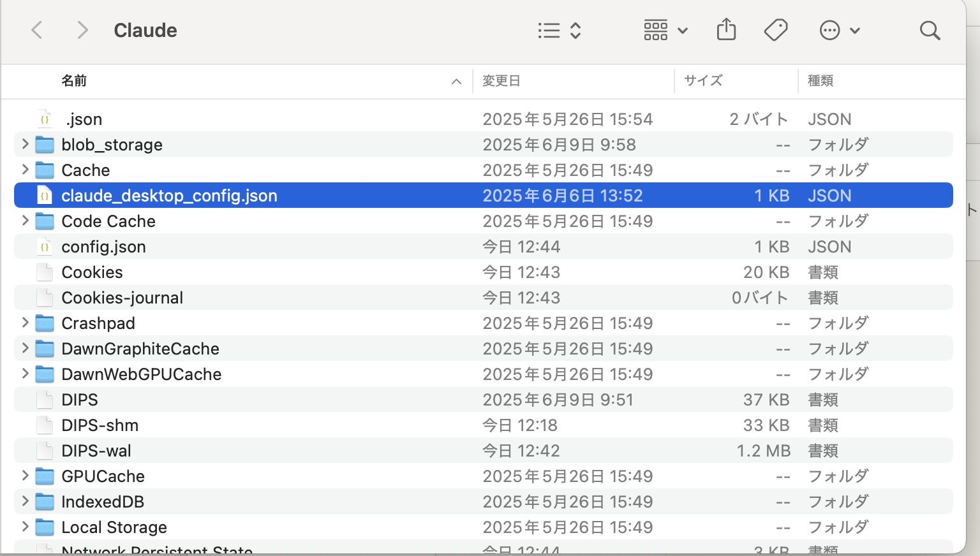
Task: Expand the Code Cache folder chevron
Action: tap(25, 221)
